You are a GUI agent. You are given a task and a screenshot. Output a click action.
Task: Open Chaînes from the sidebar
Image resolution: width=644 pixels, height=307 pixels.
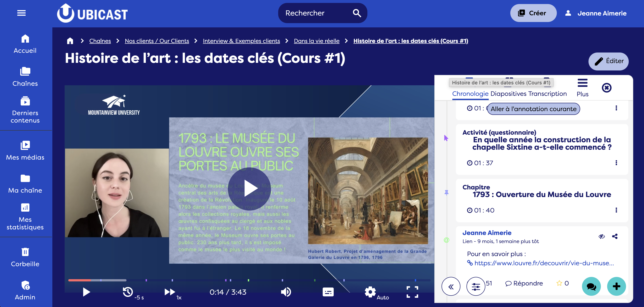pyautogui.click(x=25, y=77)
